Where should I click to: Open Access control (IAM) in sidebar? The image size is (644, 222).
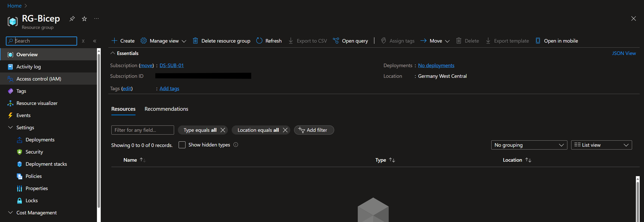(39, 79)
